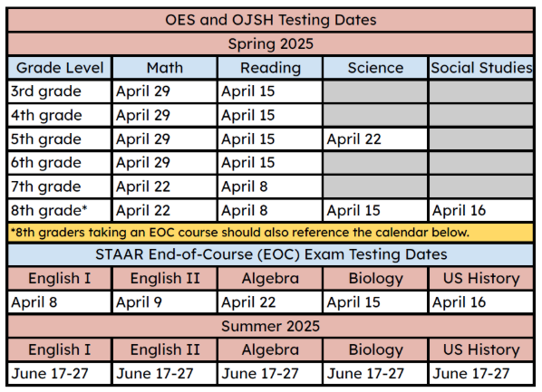Click the Summer 2025 header row
542x392 pixels.
pos(271,327)
